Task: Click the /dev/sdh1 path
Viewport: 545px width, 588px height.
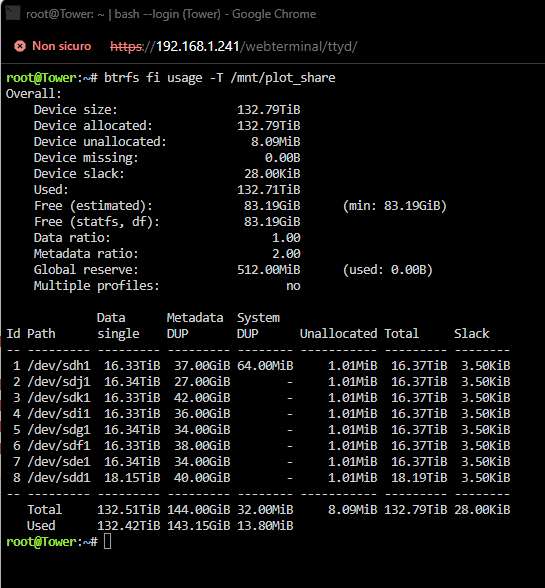Action: tap(59, 366)
